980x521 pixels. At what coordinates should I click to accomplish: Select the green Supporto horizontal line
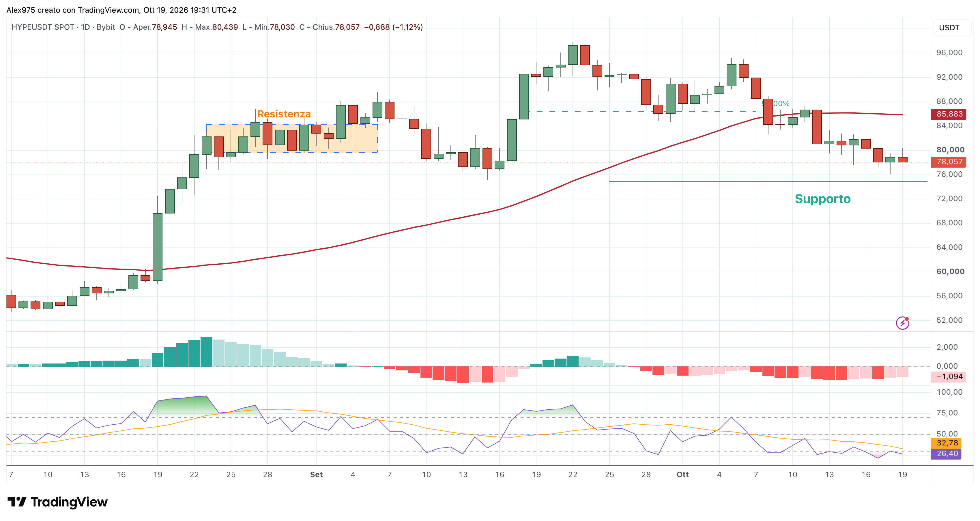(768, 181)
